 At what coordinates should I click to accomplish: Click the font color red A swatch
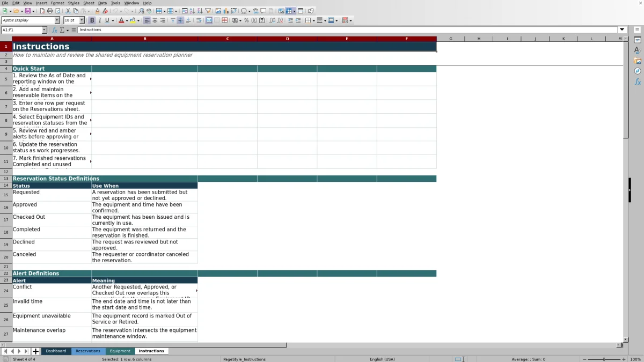pos(121,20)
